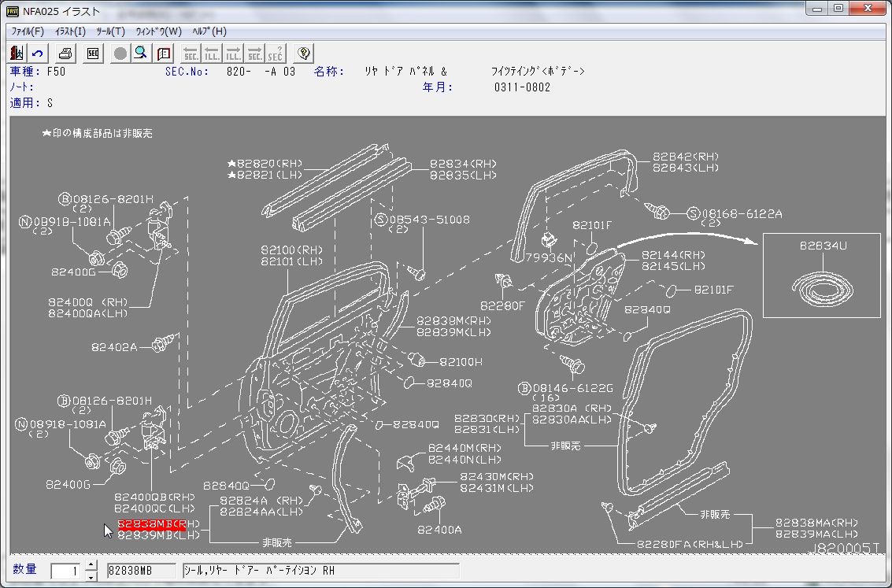The image size is (892, 588).
Task: Open the ウィンドウ(W) menu
Action: [159, 31]
